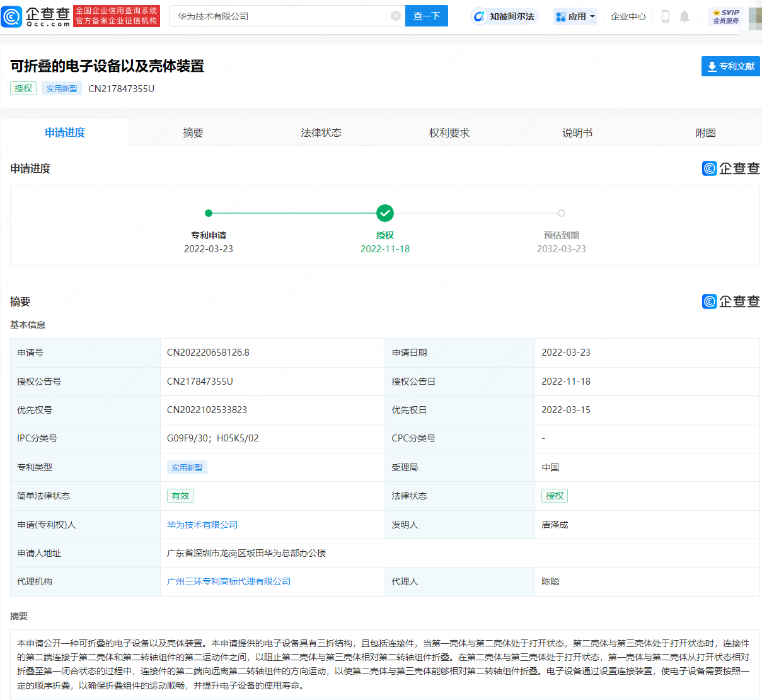
Task: Switch to the 摘要 tab
Action: [193, 132]
